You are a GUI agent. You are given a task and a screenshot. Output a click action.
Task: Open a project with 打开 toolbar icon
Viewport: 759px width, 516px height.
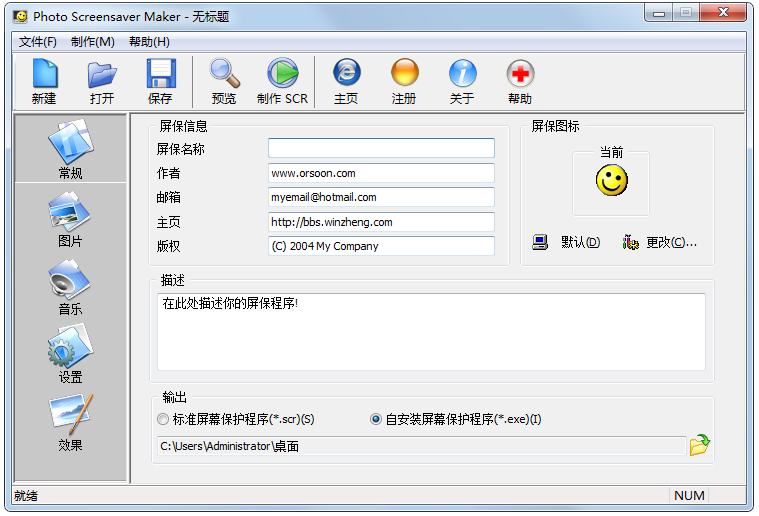click(x=102, y=80)
